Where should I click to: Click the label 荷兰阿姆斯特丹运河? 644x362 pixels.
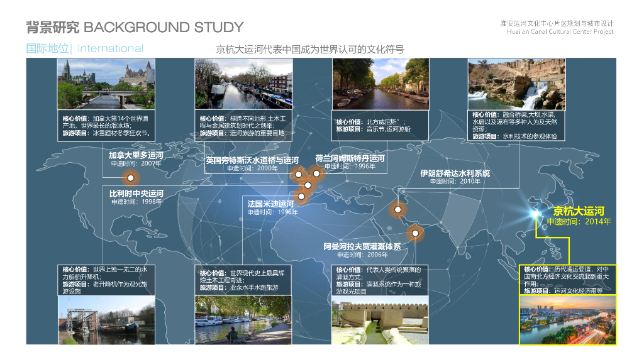(350, 158)
